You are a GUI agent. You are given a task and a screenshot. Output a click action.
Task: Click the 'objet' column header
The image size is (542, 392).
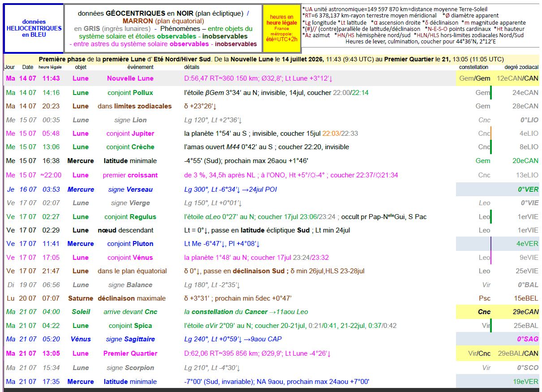81,67
